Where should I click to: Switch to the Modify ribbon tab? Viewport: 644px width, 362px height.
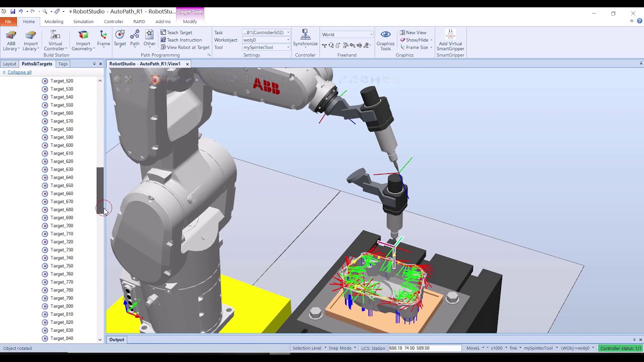190,22
